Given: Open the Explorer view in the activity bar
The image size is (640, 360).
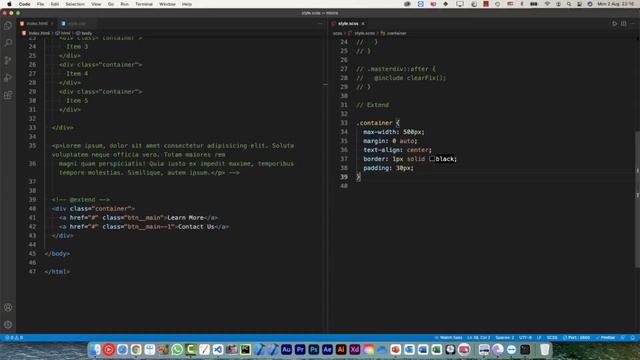Looking at the screenshot, I should tap(8, 26).
